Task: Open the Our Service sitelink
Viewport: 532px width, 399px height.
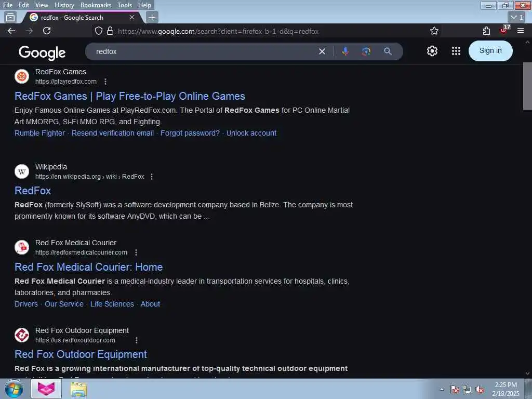Action: 64,304
